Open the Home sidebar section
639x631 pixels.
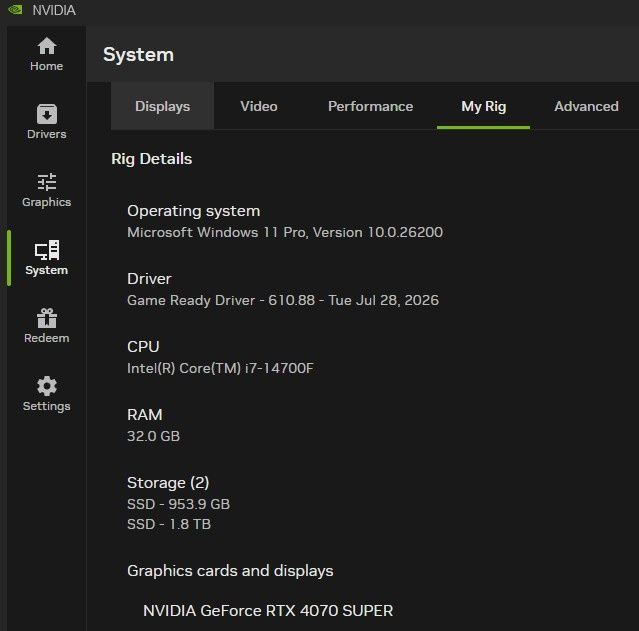(46, 54)
